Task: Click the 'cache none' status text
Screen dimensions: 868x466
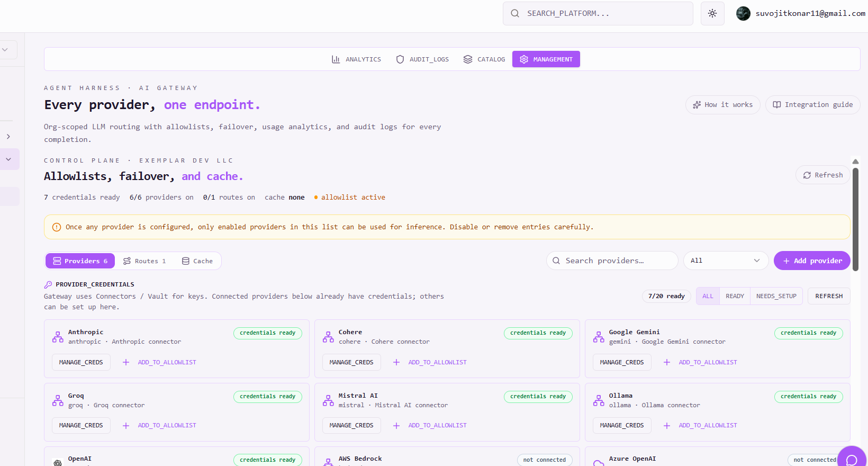Action: [285, 198]
